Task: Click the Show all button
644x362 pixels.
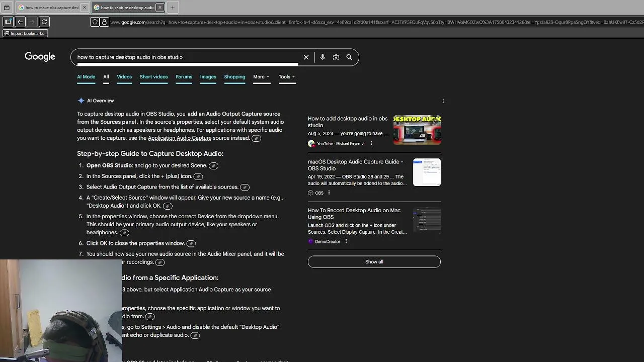Action: [x=374, y=262]
